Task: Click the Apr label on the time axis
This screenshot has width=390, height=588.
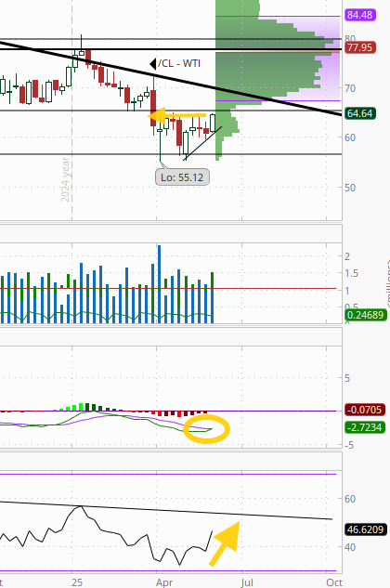Action: 164,582
